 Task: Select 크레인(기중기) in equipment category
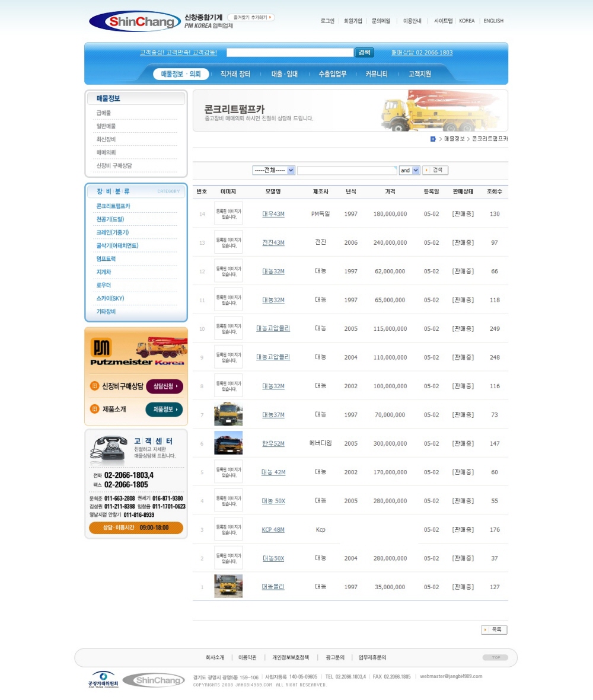click(113, 232)
